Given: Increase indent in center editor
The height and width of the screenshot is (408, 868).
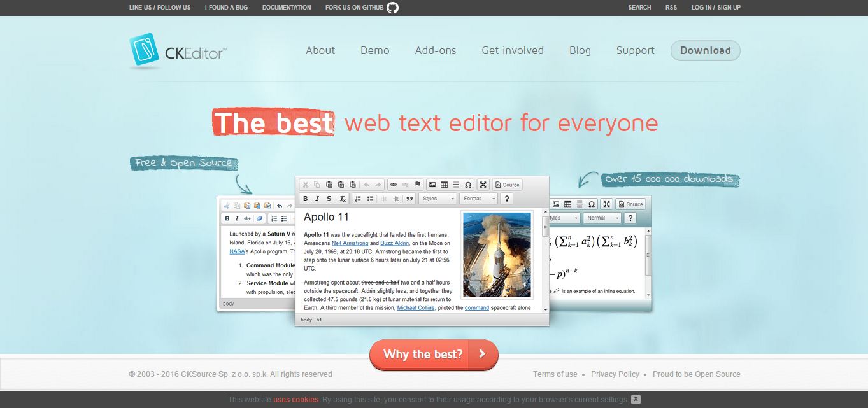Looking at the screenshot, I should tap(395, 199).
